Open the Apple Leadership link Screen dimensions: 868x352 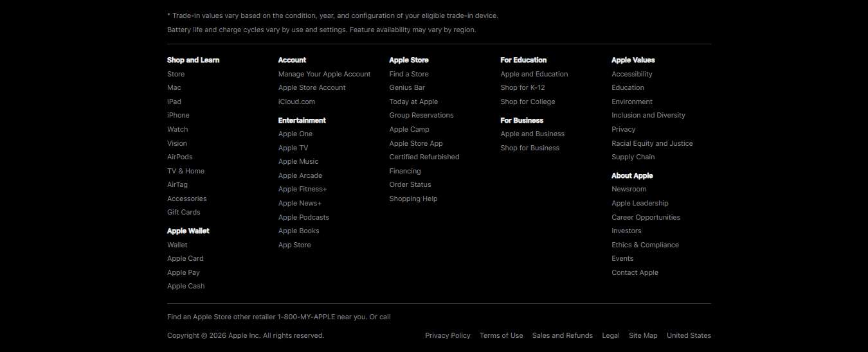click(640, 203)
